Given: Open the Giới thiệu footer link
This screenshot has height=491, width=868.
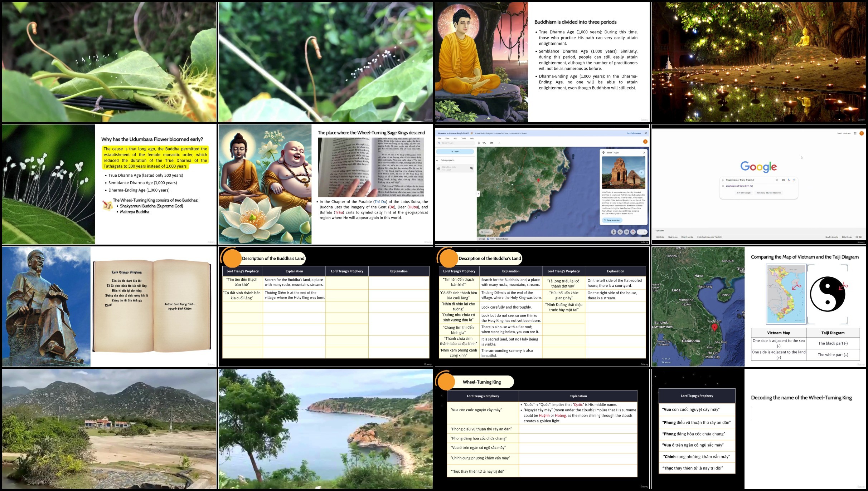Looking at the screenshot, I should [x=660, y=237].
